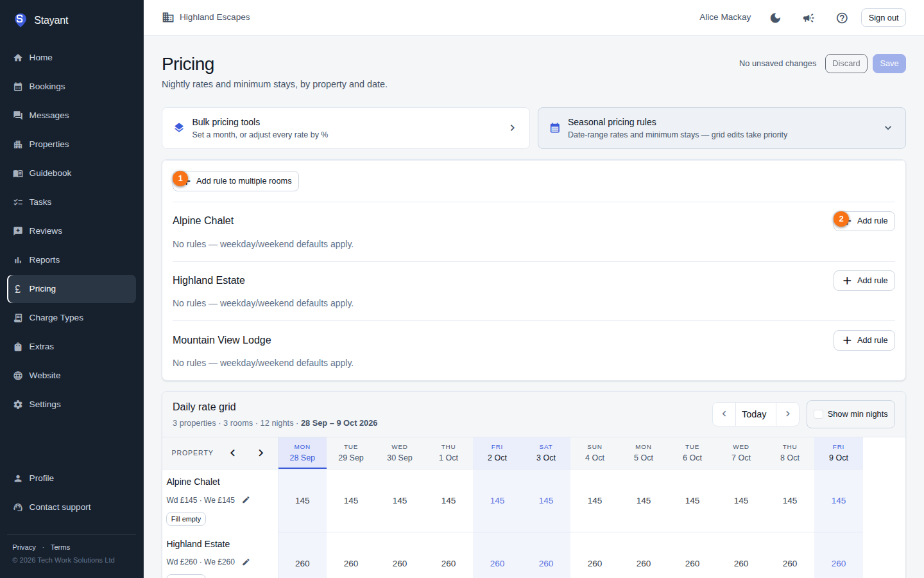Click Fill empty under Alpine Chalet
Viewport: 924px width, 578px height.
click(186, 519)
